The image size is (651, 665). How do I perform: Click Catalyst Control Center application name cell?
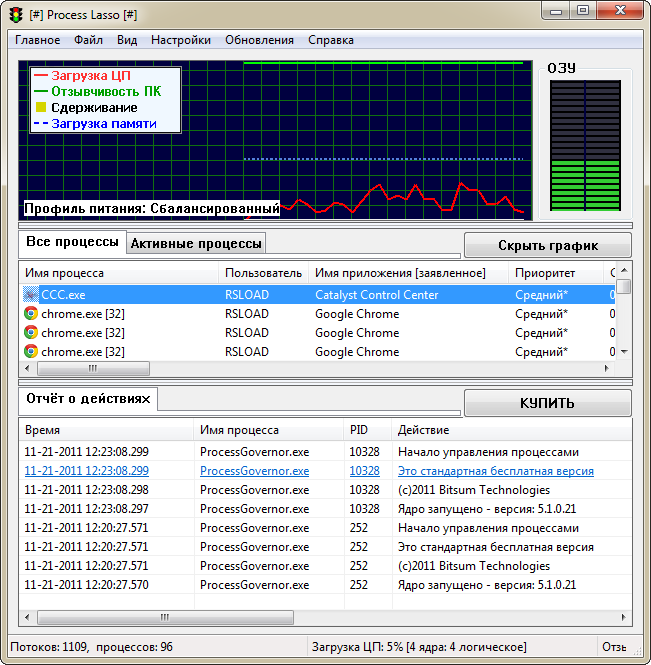tap(377, 295)
